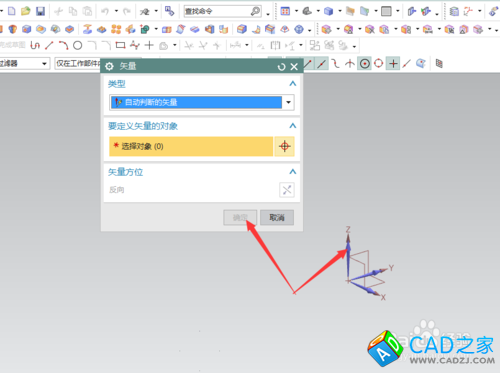500x373 pixels.
Task: Collapse the 矢量方位 section
Action: point(292,172)
